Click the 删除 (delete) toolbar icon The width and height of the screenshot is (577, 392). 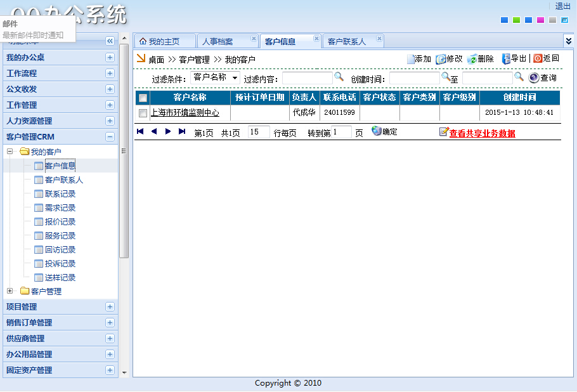click(x=472, y=59)
